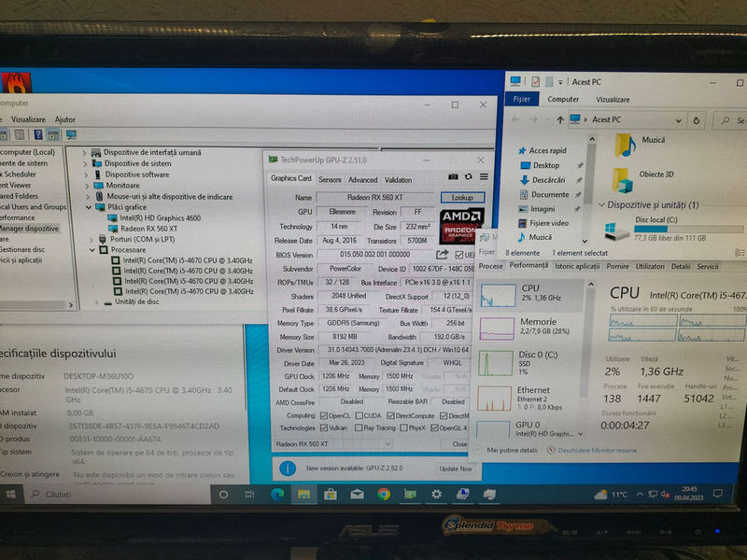The image size is (747, 560).
Task: Expand the Dispozitive software node
Action: (86, 175)
